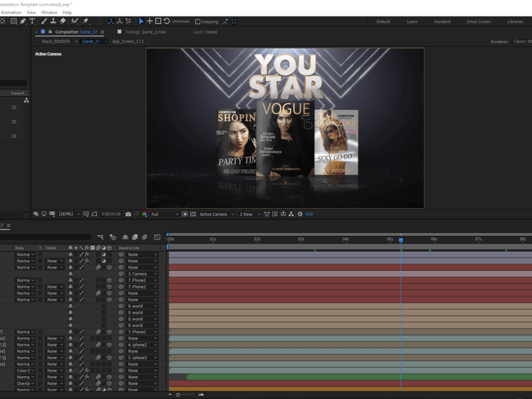This screenshot has width=532, height=399.
Task: Open the 3. Camera parent dropdown
Action: click(x=142, y=274)
